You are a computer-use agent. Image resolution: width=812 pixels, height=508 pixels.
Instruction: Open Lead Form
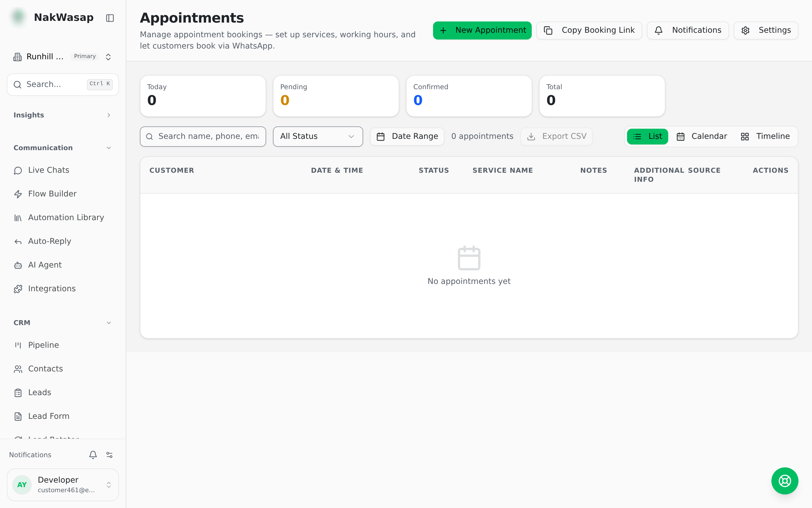63,416
